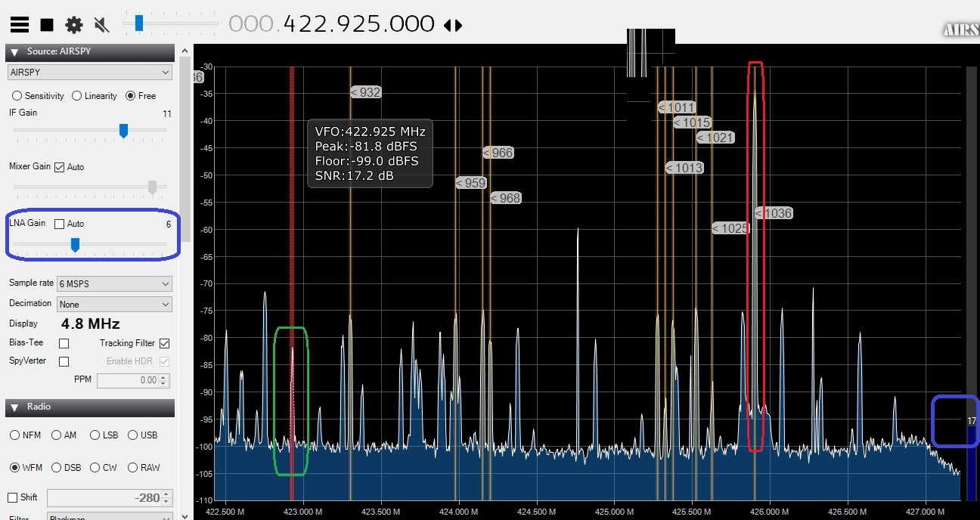Click the < 1011 frequency marker label
Screen dimensions: 980x520
click(677, 107)
